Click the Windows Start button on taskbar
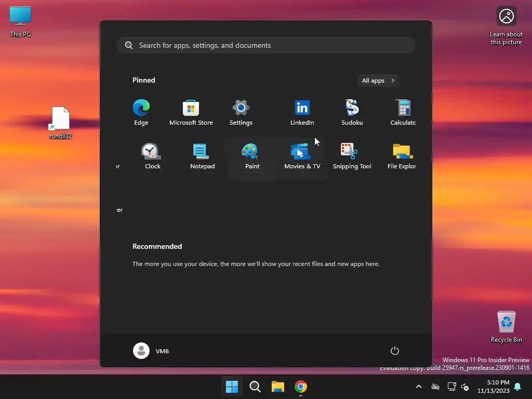532x399 pixels. [232, 387]
